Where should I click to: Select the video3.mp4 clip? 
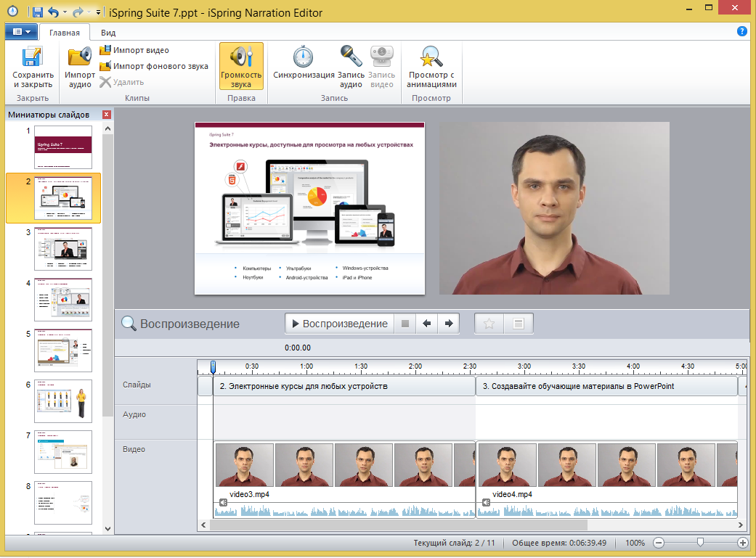pos(344,480)
